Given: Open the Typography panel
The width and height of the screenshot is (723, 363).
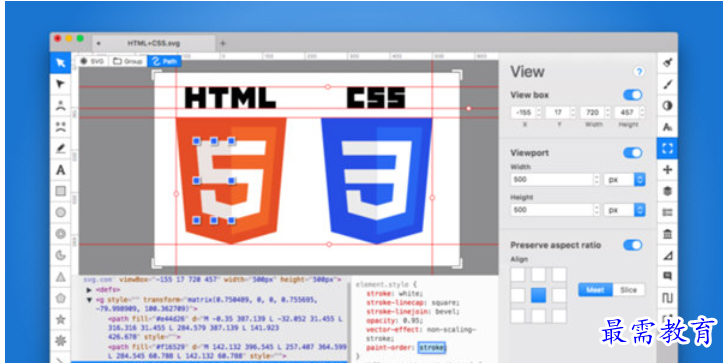Looking at the screenshot, I should tap(667, 127).
